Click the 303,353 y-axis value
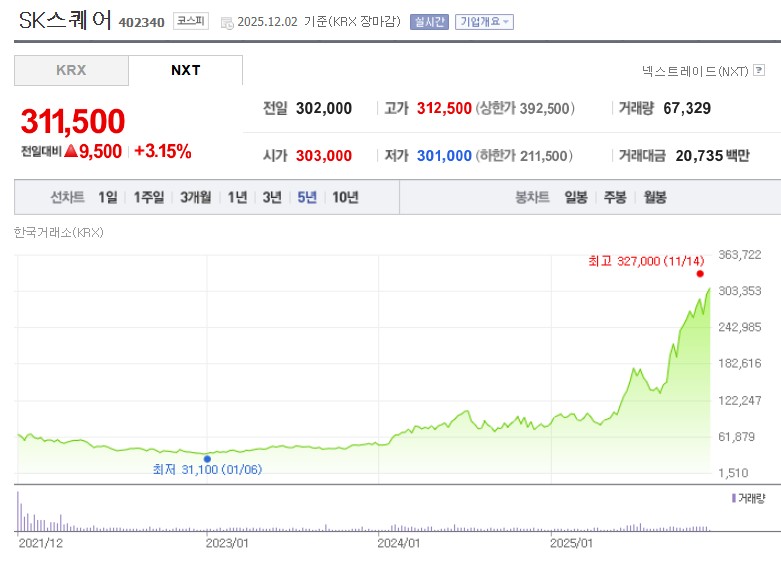Screen dimensions: 781x563 740,291
